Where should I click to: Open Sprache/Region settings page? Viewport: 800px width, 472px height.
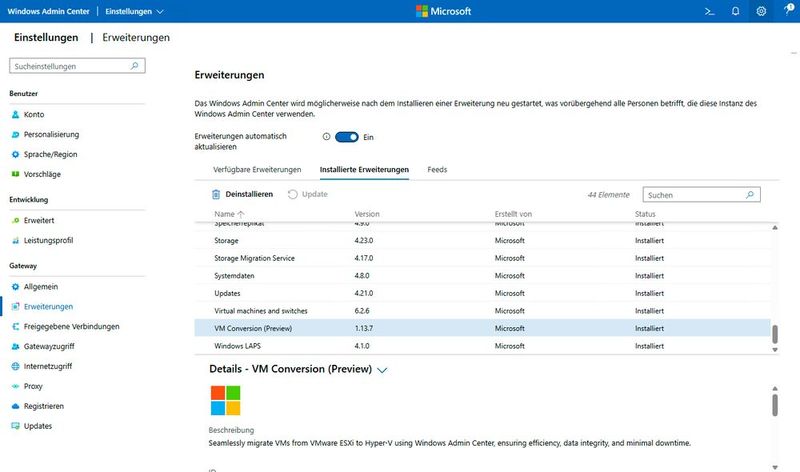(51, 155)
